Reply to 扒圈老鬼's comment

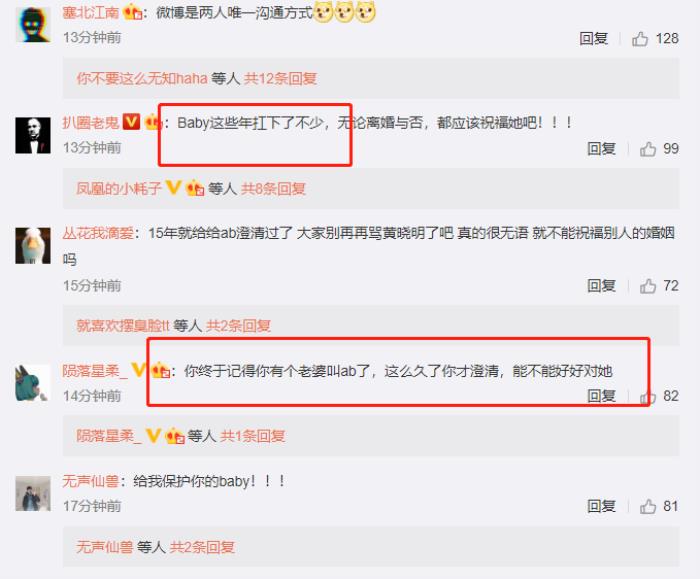pos(601,149)
